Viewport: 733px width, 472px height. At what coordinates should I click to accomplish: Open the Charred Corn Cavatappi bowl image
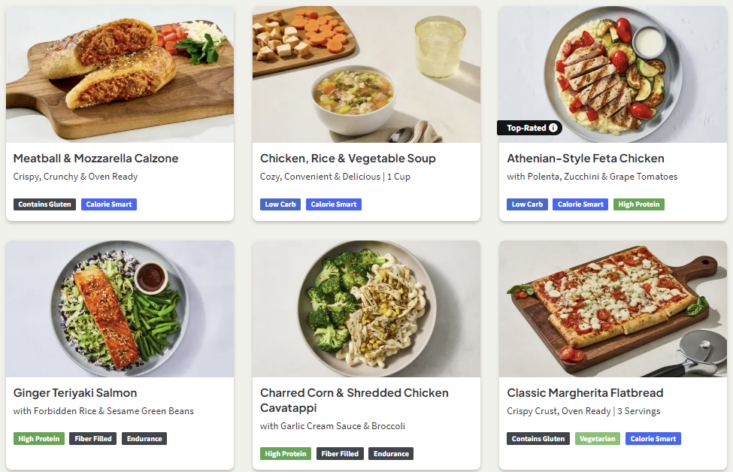click(x=366, y=309)
